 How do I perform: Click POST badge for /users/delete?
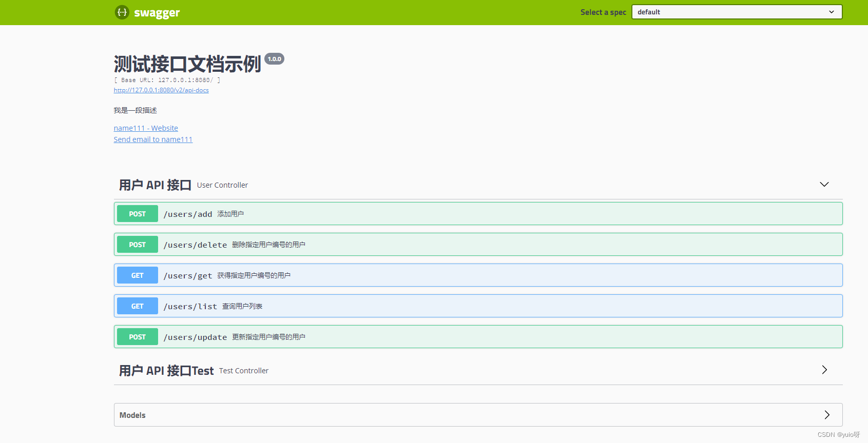(138, 245)
